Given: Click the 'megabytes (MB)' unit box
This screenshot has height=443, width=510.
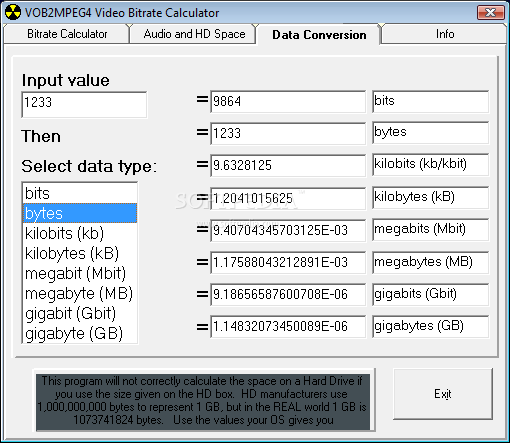Looking at the screenshot, I should click(x=430, y=263).
